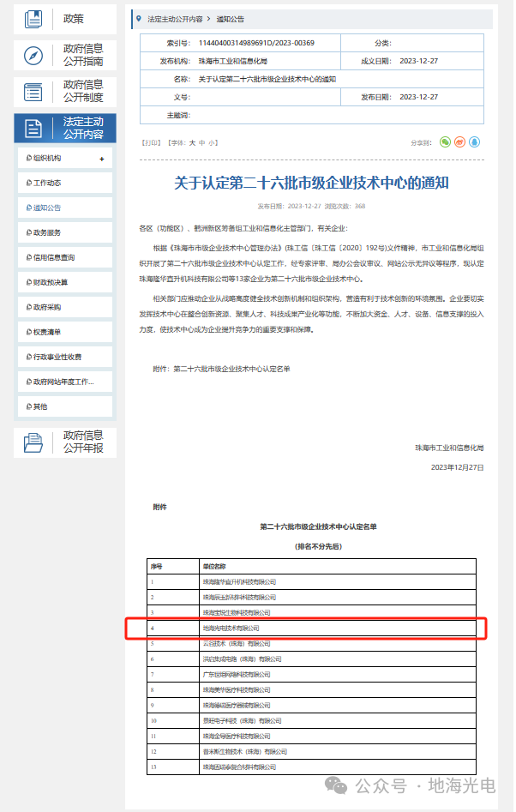Viewport: 516px width, 812px height.
Task: Select 通知公告 in the sidebar menu
Action: tap(47, 208)
